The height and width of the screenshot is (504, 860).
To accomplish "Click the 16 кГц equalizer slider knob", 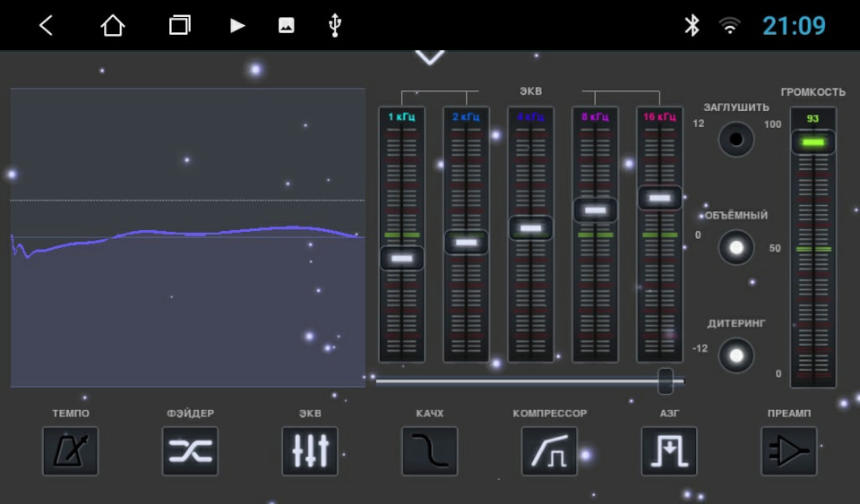I will click(x=659, y=198).
